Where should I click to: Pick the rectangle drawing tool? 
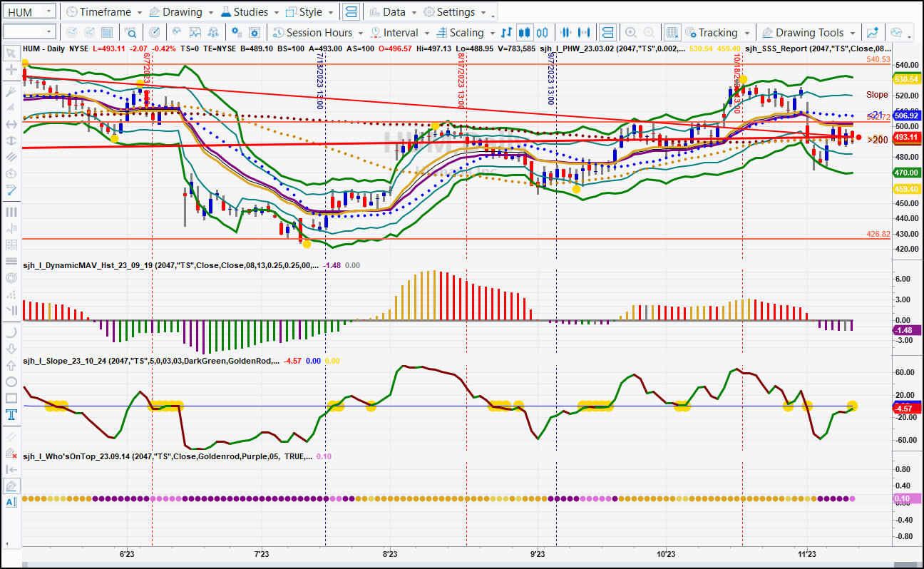click(x=11, y=399)
